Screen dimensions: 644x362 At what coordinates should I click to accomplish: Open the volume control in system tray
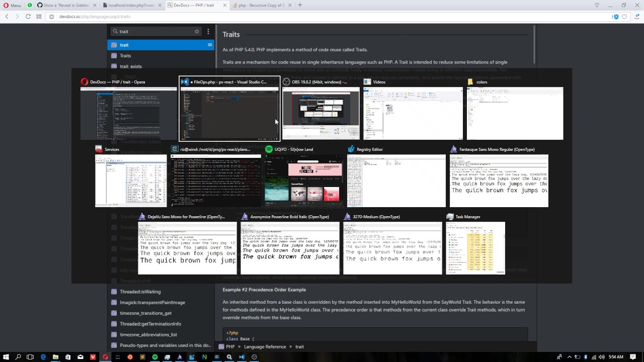601,357
